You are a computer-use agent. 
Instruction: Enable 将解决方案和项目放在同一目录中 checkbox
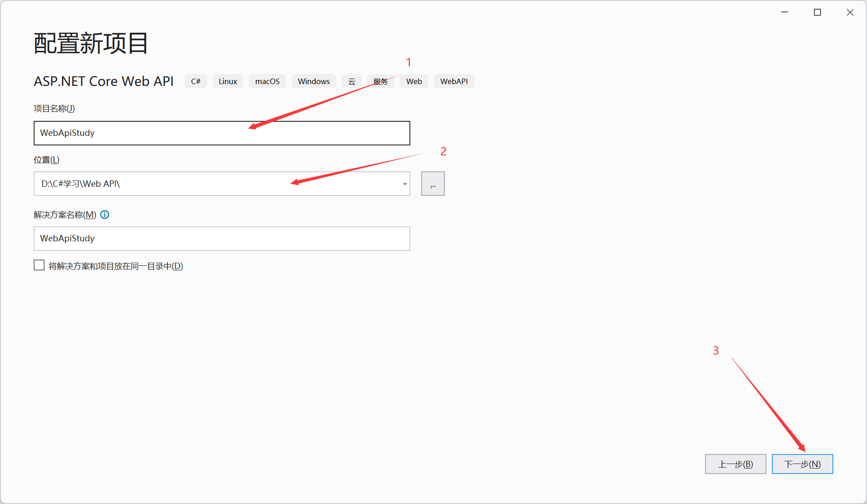coord(40,265)
